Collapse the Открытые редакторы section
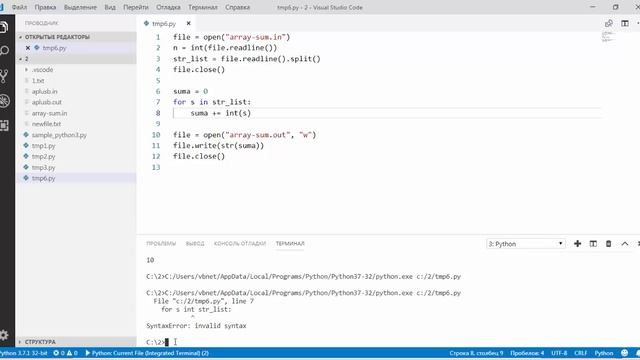Screen dimensions: 640x360 (x=76, y=37)
